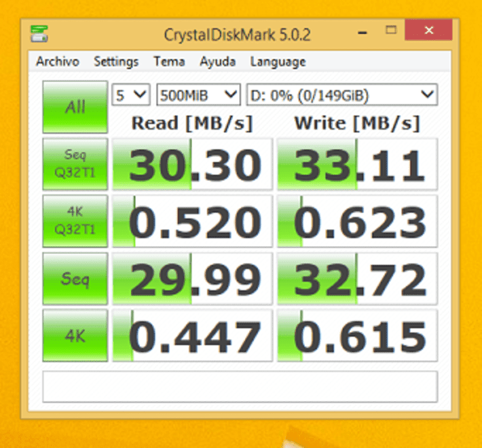Image resolution: width=482 pixels, height=448 pixels.
Task: Click the Seq Q32T1 write result 33.11
Action: (357, 164)
